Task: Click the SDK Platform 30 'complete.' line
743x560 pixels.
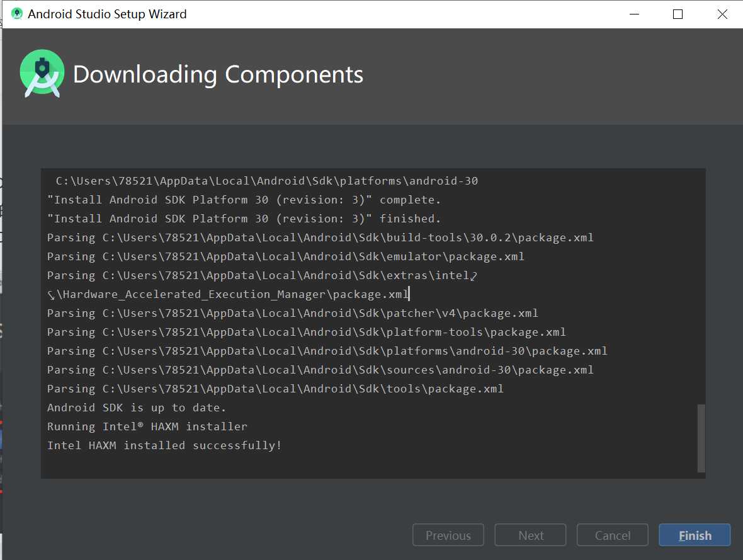Action: 244,199
